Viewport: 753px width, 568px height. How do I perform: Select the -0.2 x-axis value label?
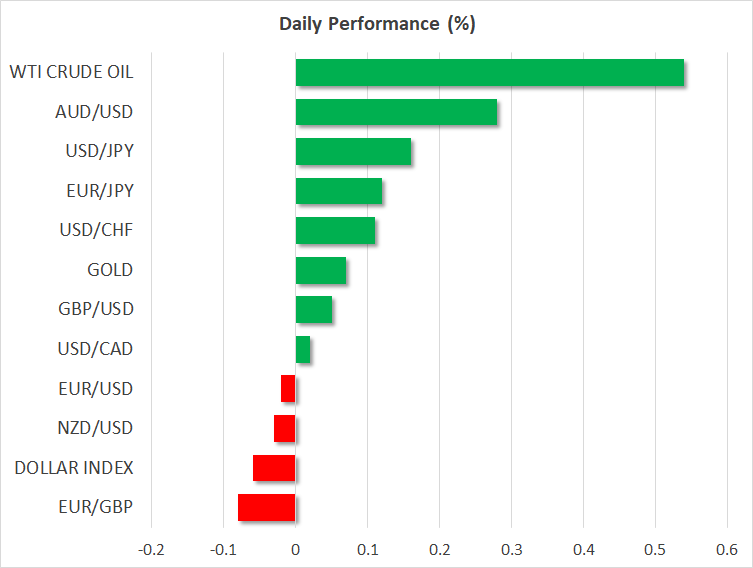(150, 549)
